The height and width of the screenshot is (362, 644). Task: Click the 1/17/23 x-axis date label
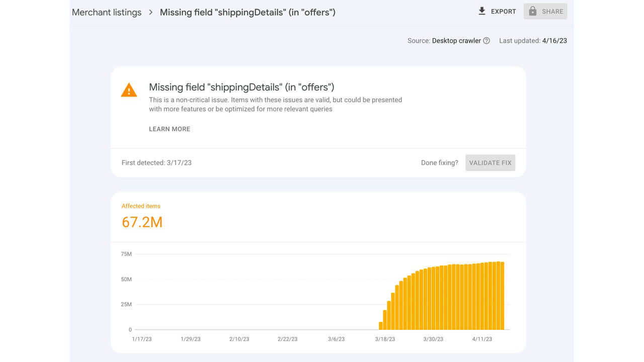pos(142,339)
